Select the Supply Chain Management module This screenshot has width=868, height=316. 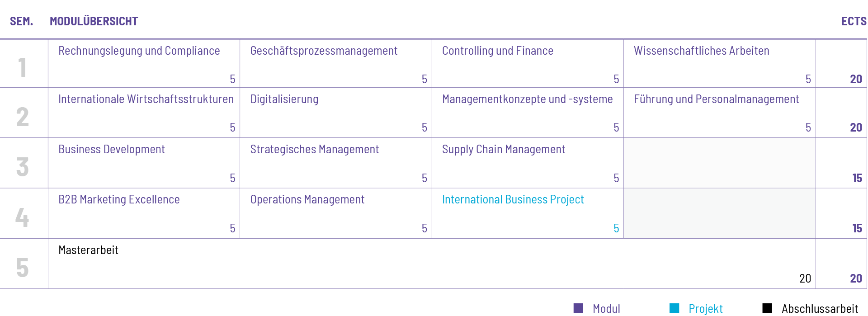click(528, 163)
